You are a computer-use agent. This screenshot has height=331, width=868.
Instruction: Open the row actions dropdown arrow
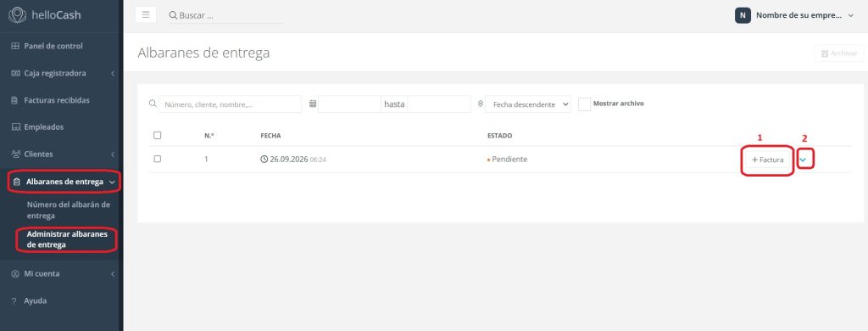[x=803, y=160]
